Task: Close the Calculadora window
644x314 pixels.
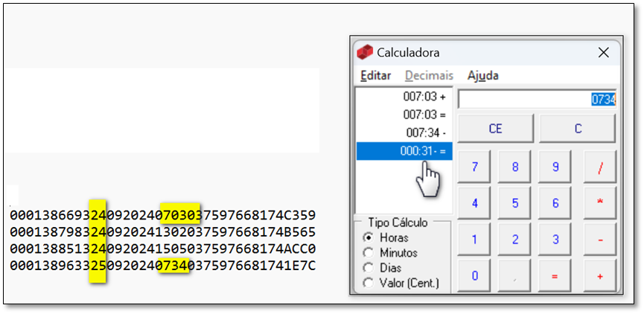Action: pyautogui.click(x=603, y=53)
